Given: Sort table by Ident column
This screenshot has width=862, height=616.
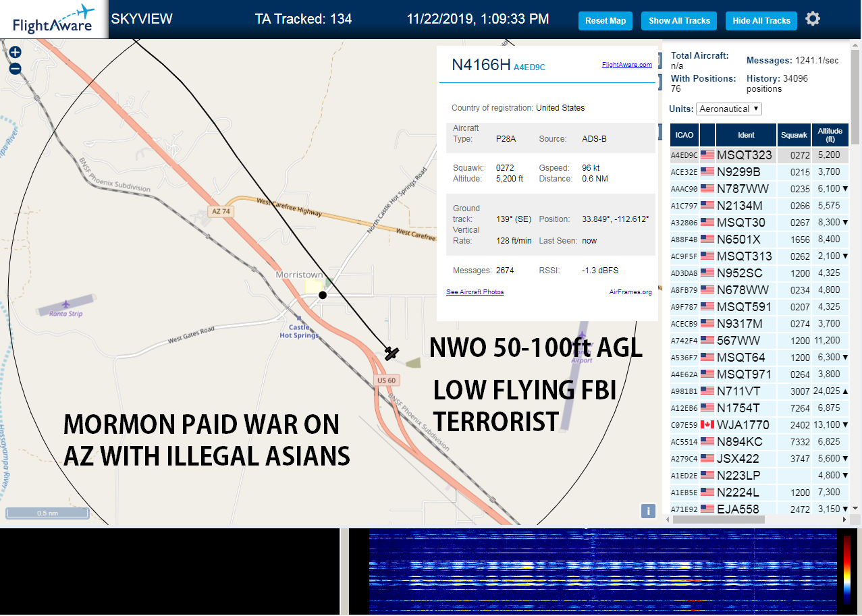Looking at the screenshot, I should (x=746, y=135).
